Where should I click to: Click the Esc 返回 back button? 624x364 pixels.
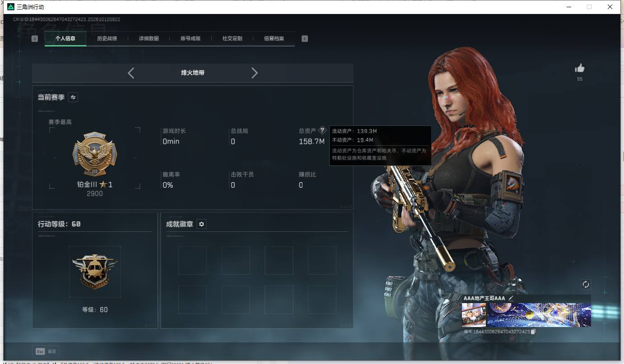(46, 351)
